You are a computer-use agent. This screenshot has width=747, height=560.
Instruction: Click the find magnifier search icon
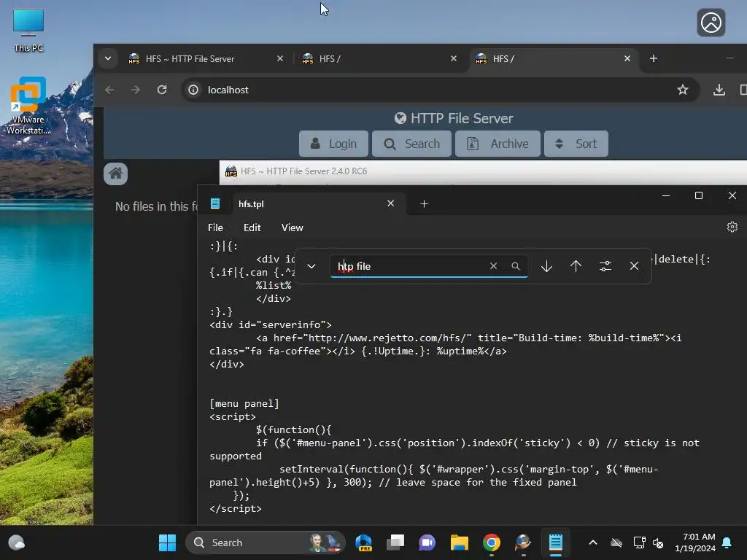click(x=516, y=266)
